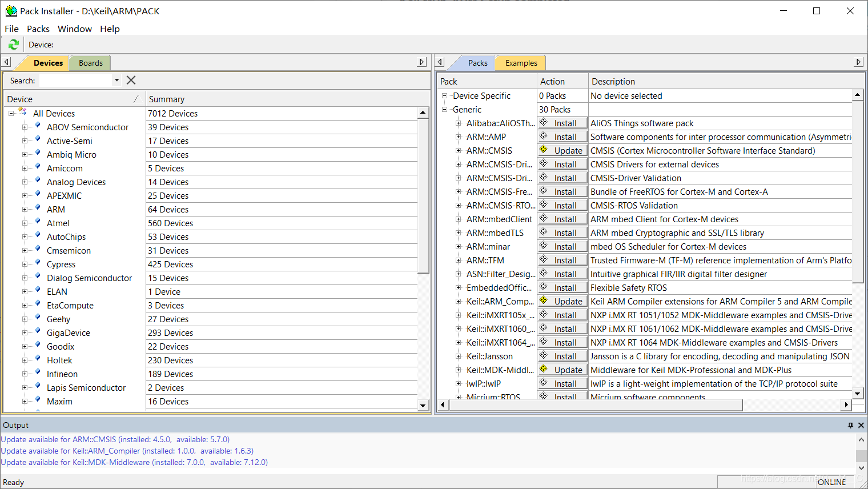Install the lwIP::lwIP pack
The width and height of the screenshot is (868, 489).
pyautogui.click(x=562, y=384)
